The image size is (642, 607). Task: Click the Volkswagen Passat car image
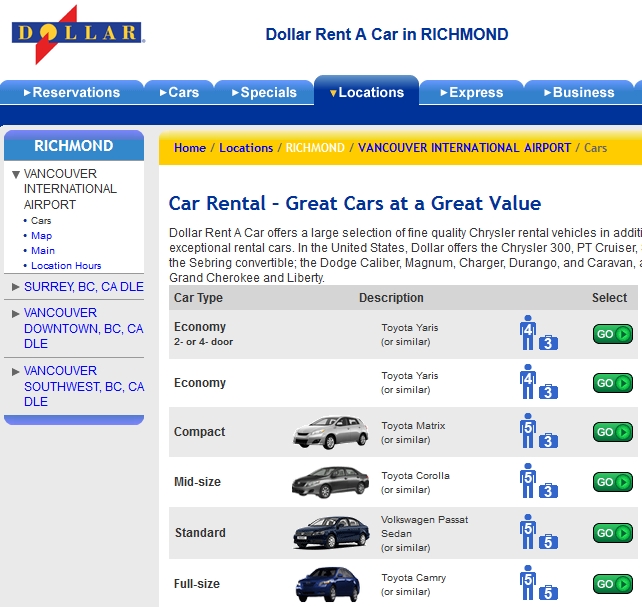point(331,533)
